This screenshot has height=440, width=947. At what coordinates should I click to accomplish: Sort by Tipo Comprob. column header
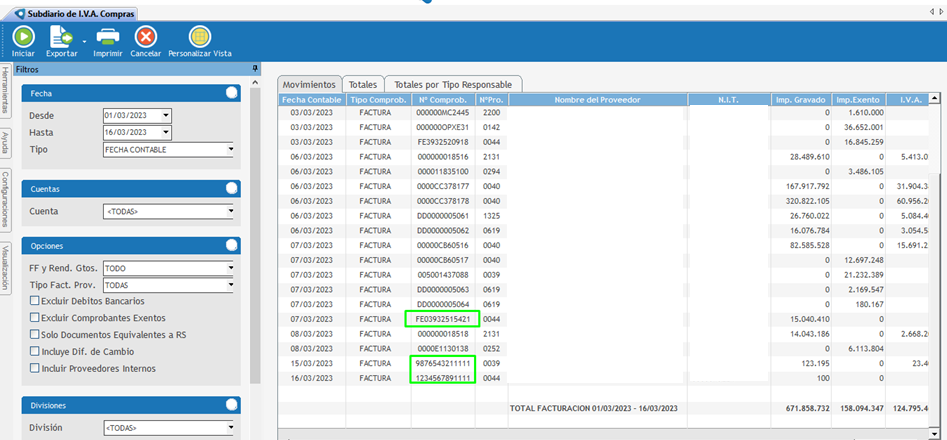coord(378,100)
